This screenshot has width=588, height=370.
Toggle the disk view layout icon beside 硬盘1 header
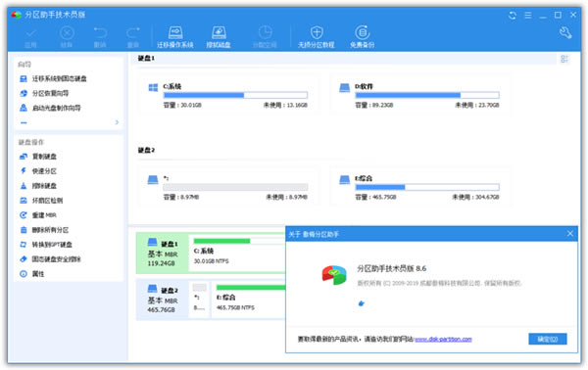coord(564,59)
